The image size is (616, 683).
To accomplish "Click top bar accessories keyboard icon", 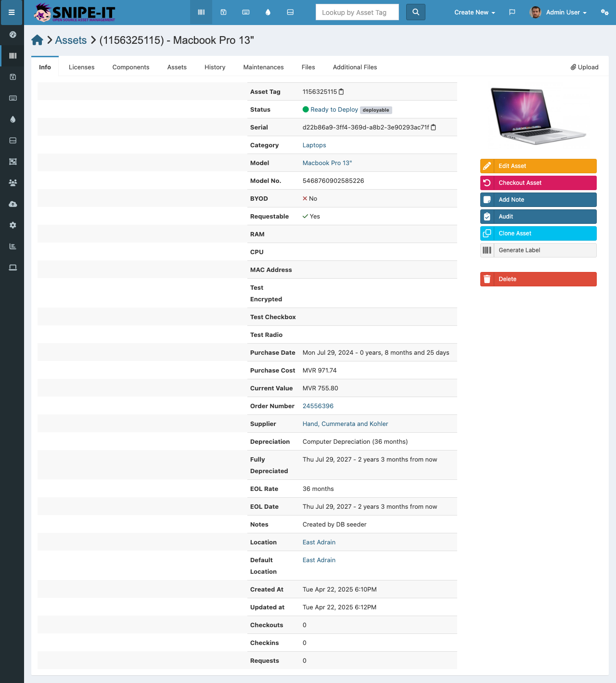I will click(246, 13).
